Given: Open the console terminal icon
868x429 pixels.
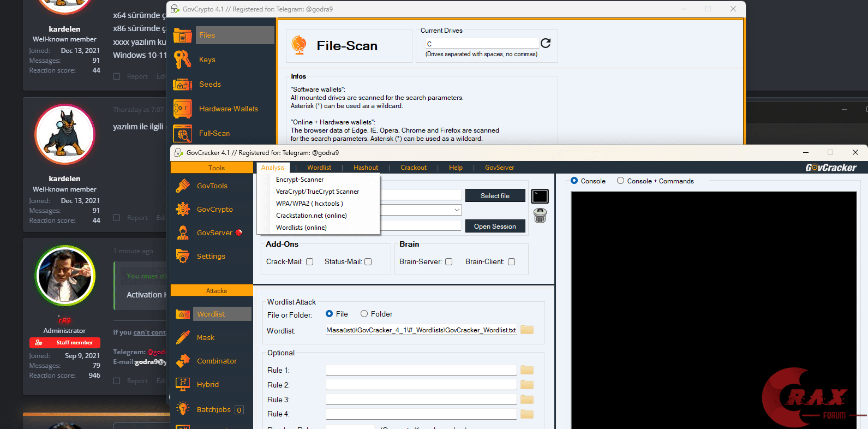Looking at the screenshot, I should point(540,196).
